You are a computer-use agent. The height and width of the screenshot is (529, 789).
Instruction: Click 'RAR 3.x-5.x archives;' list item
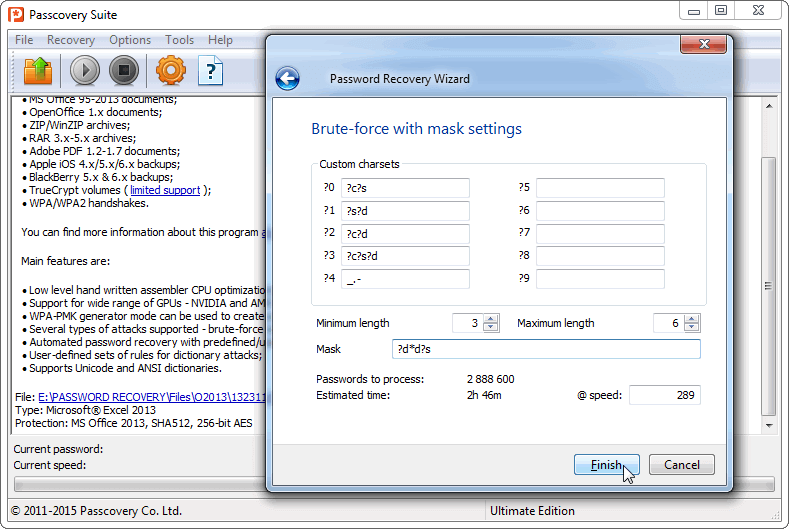83,138
